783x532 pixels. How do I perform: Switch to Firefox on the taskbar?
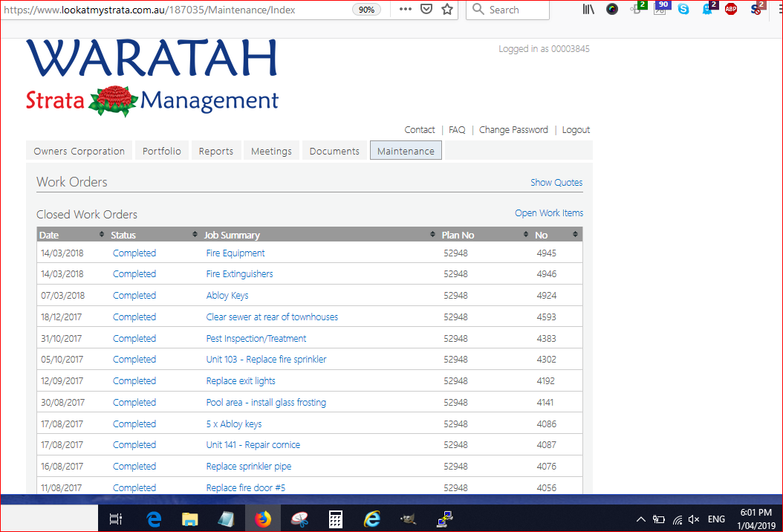point(263,519)
